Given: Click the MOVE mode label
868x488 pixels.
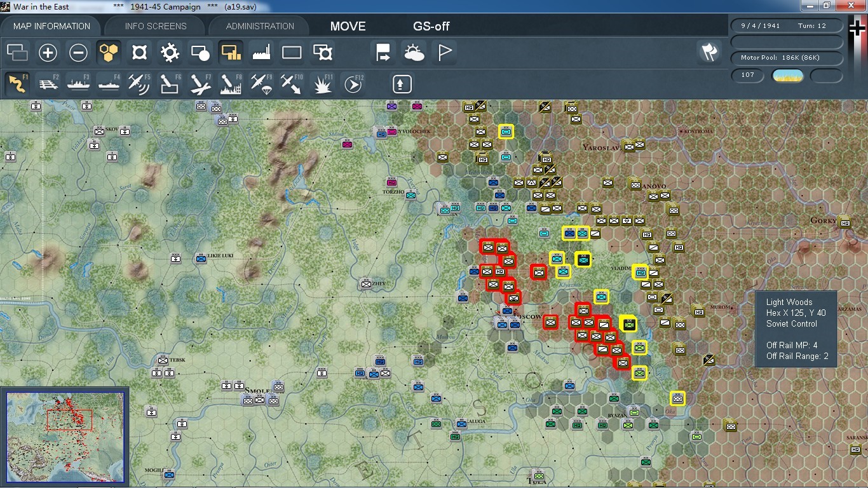Looking at the screenshot, I should point(348,26).
